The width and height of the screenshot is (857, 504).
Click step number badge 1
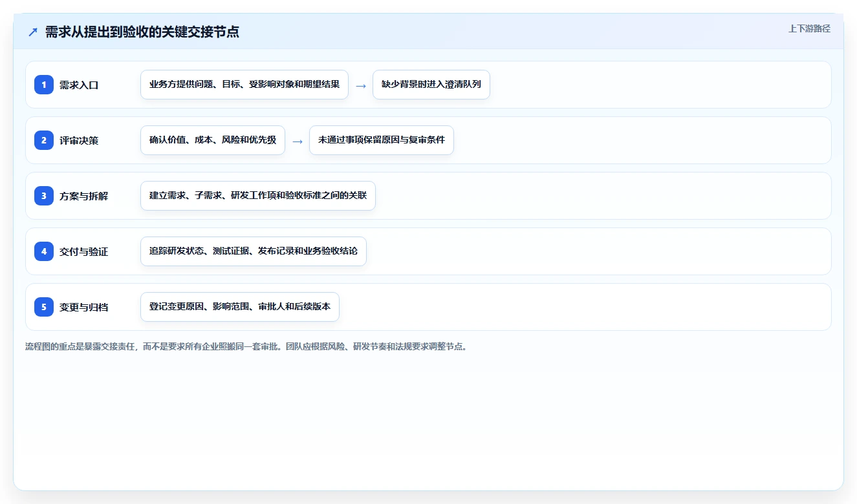pos(44,85)
